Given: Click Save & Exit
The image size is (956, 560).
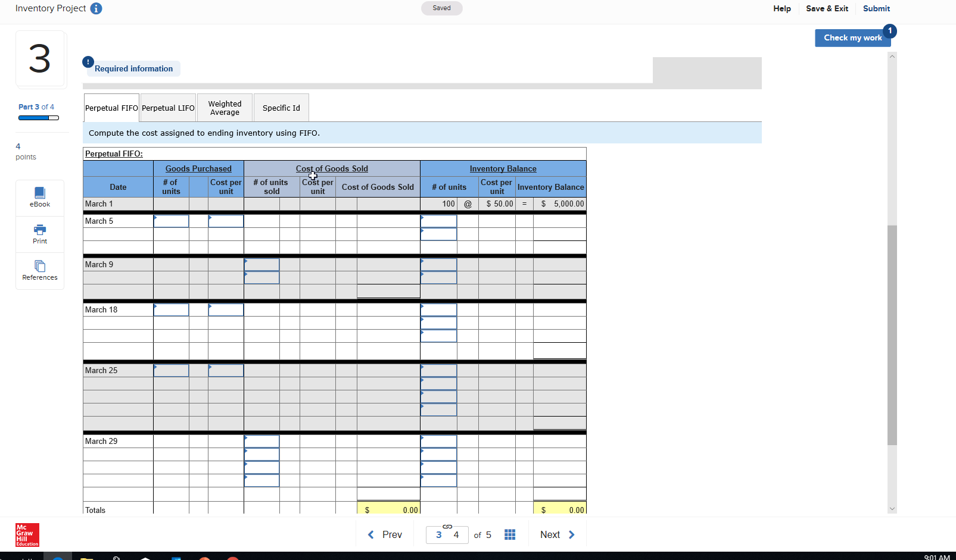Looking at the screenshot, I should (x=827, y=8).
